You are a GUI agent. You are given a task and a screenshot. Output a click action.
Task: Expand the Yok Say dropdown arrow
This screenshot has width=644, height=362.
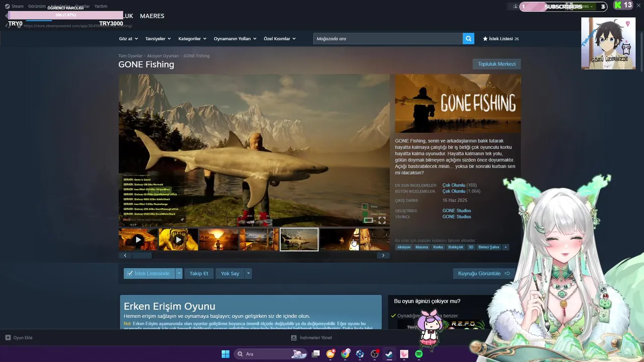click(248, 274)
